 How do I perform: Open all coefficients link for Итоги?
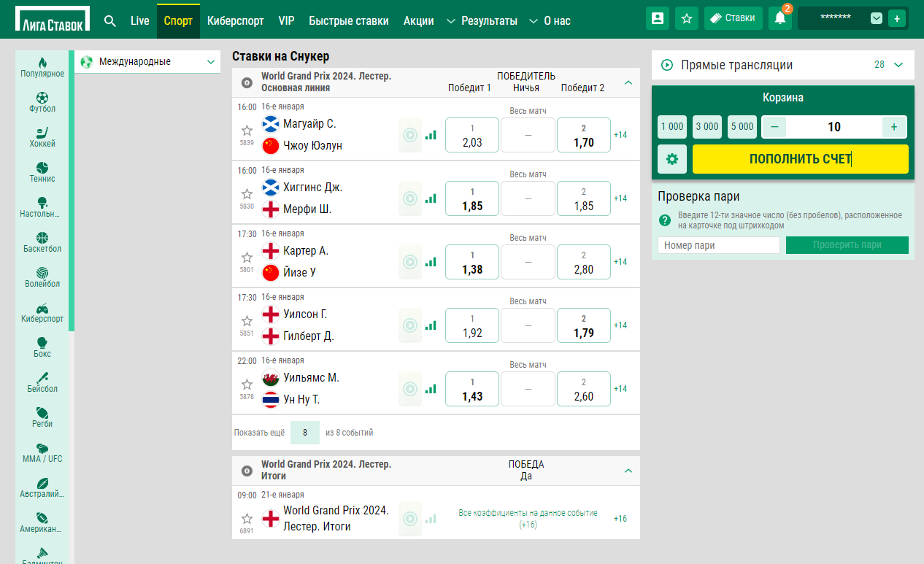(528, 519)
